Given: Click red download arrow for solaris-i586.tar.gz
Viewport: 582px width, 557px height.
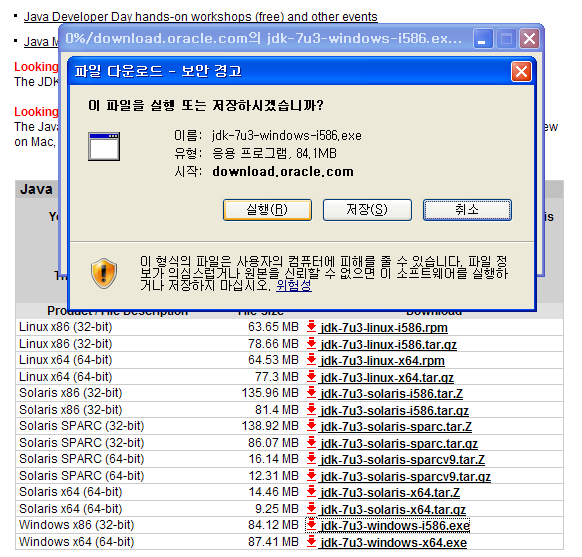Looking at the screenshot, I should tap(311, 410).
